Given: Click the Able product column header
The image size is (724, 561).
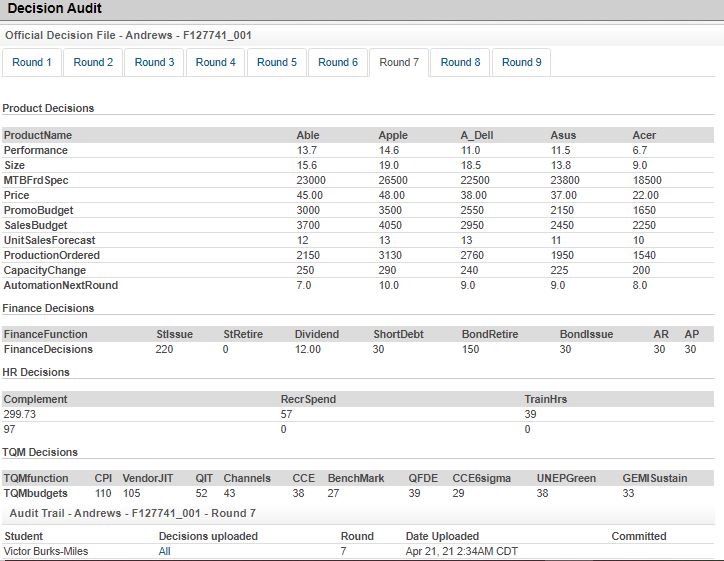Looking at the screenshot, I should [308, 135].
